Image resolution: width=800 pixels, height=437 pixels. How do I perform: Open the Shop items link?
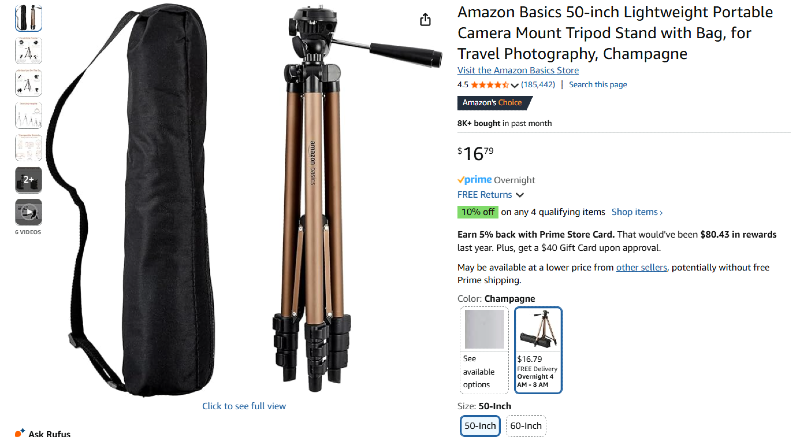(x=636, y=212)
